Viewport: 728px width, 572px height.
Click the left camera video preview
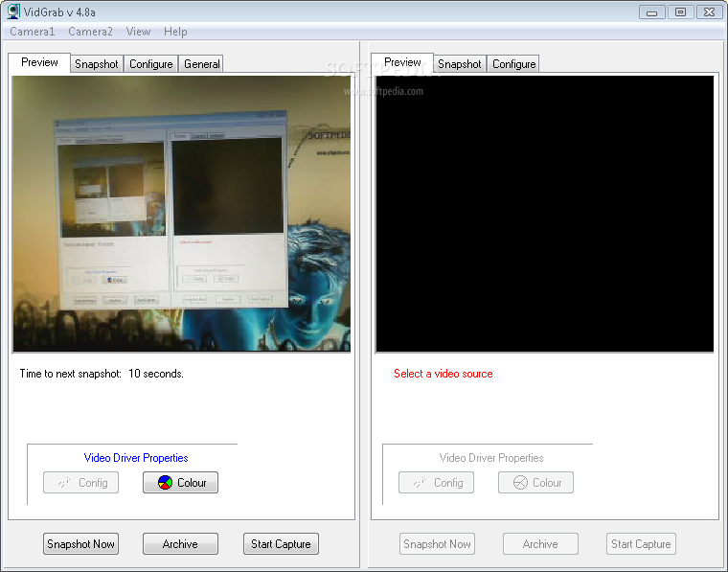(182, 214)
